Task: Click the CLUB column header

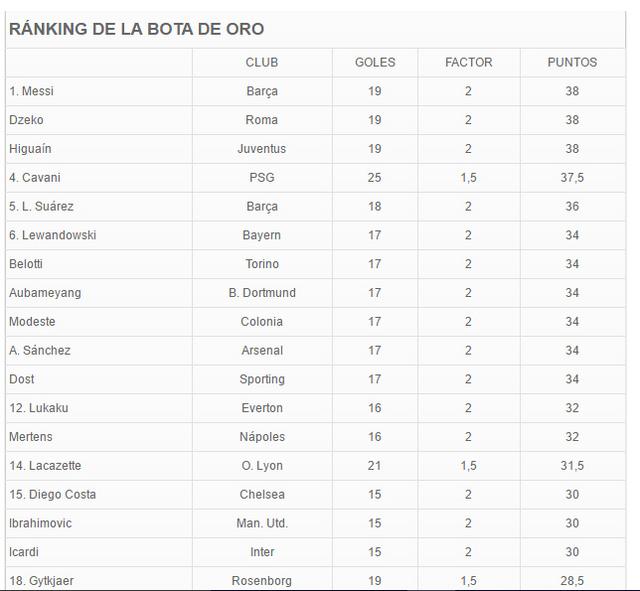Action: 262,62
